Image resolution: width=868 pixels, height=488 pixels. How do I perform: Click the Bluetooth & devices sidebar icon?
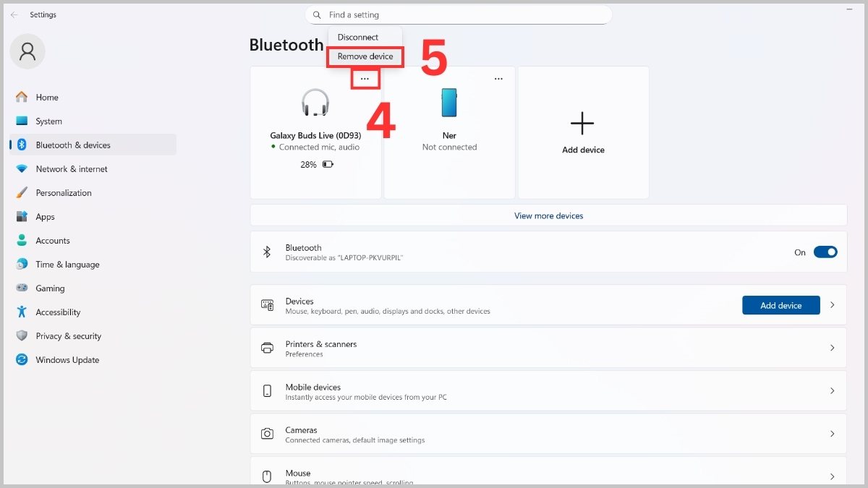(22, 145)
